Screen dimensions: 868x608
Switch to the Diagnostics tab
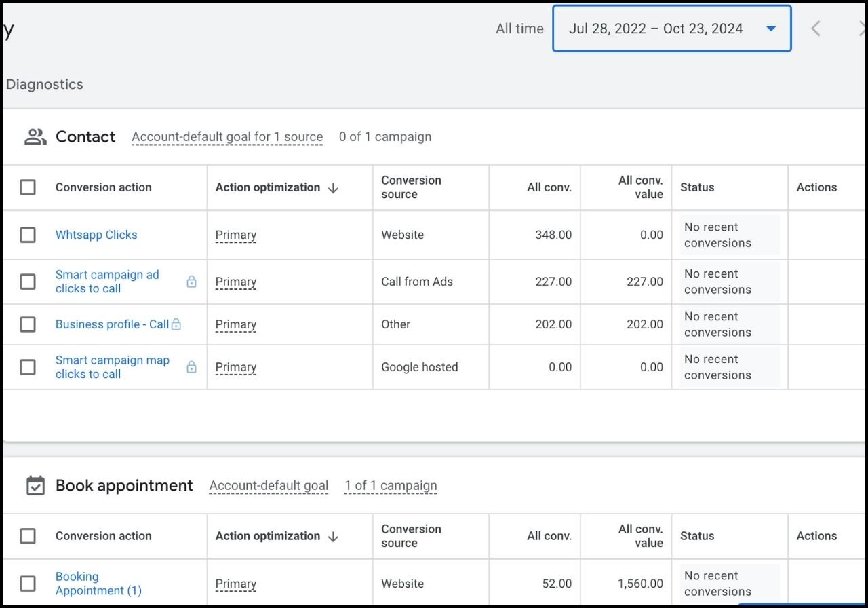tap(45, 84)
